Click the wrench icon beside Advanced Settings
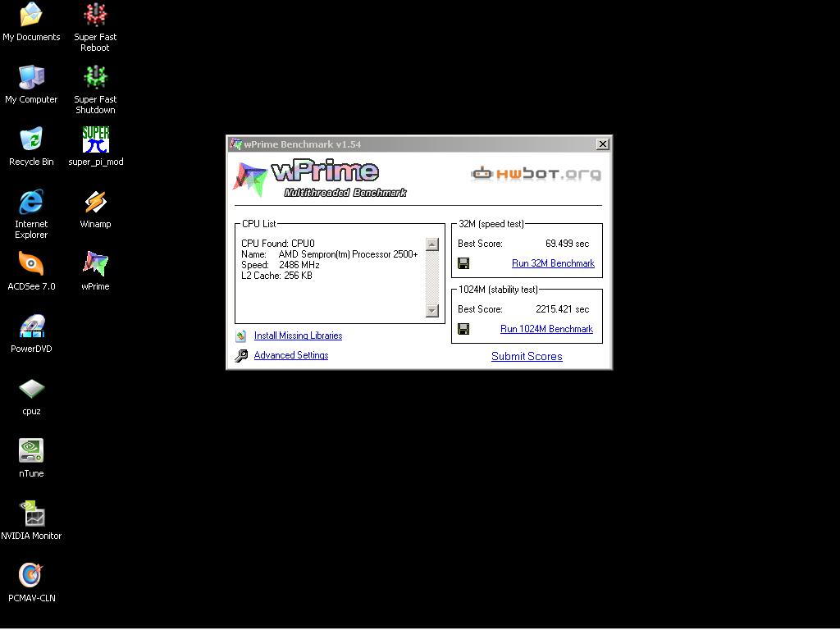 [x=241, y=356]
